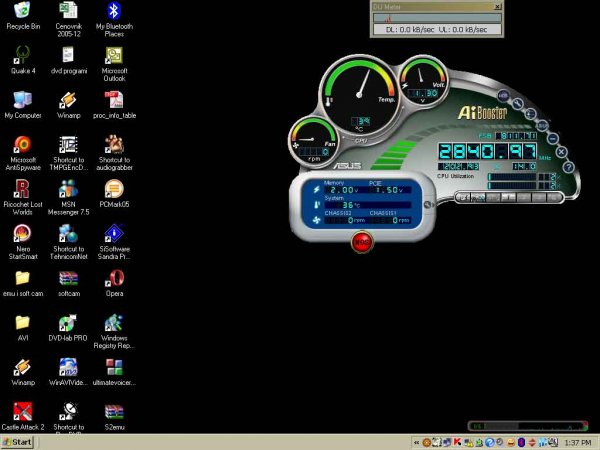600x450 pixels.
Task: Select Nero StartSmart shortcut
Action: coord(23,241)
